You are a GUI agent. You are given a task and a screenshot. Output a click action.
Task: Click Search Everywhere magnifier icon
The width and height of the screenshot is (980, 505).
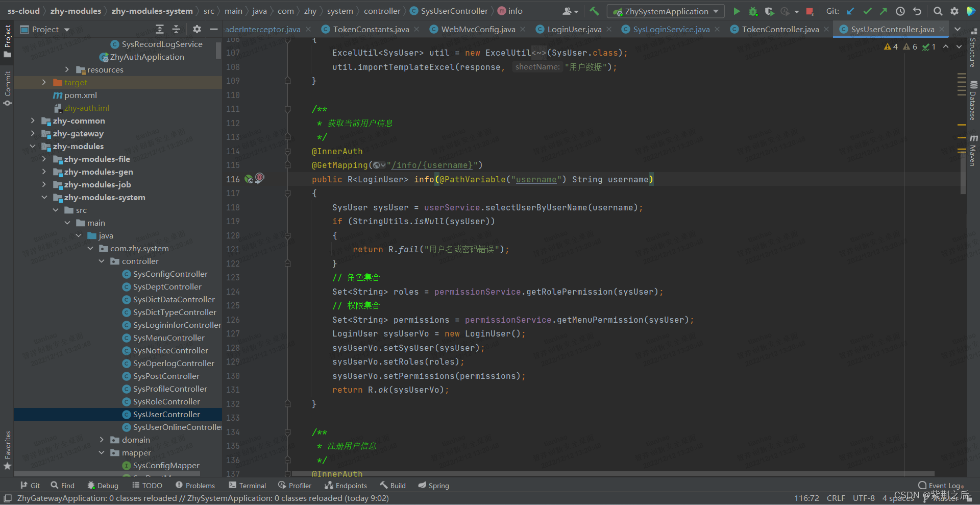click(938, 11)
